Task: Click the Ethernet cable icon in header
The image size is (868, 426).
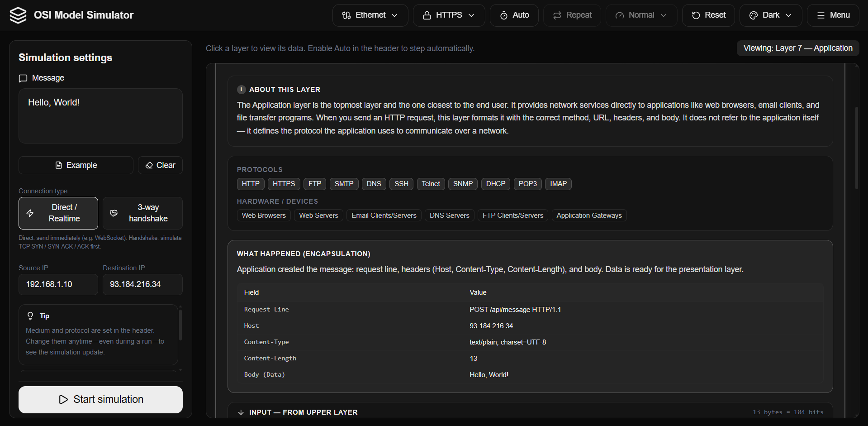Action: tap(346, 15)
